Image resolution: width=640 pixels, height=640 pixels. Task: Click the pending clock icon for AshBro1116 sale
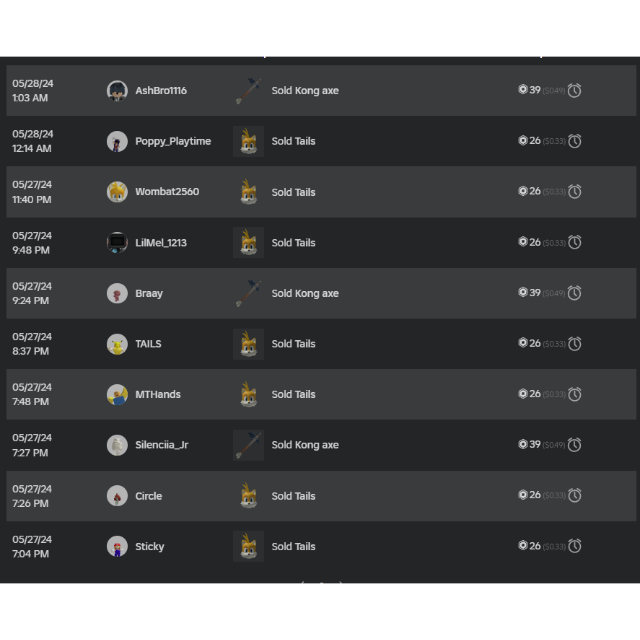click(x=575, y=90)
